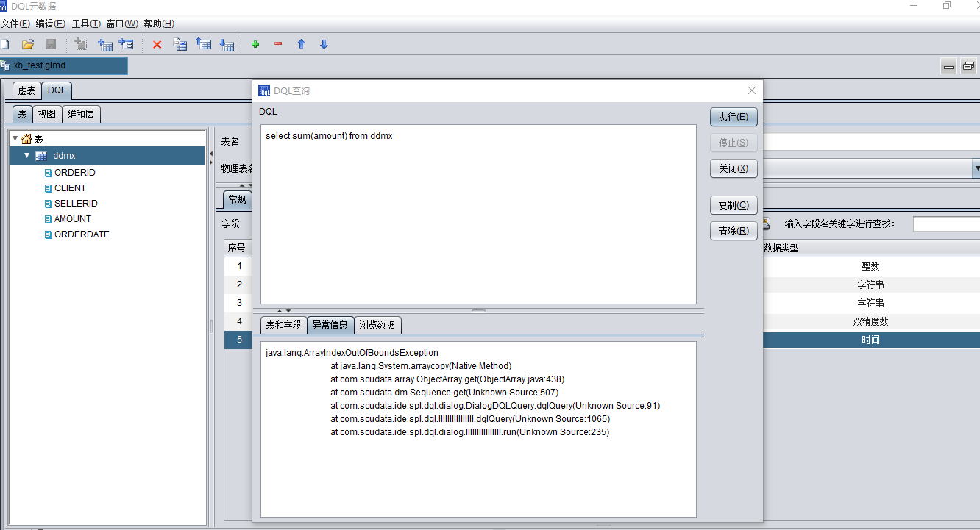
Task: Select the CLIENT field in tree
Action: point(70,188)
